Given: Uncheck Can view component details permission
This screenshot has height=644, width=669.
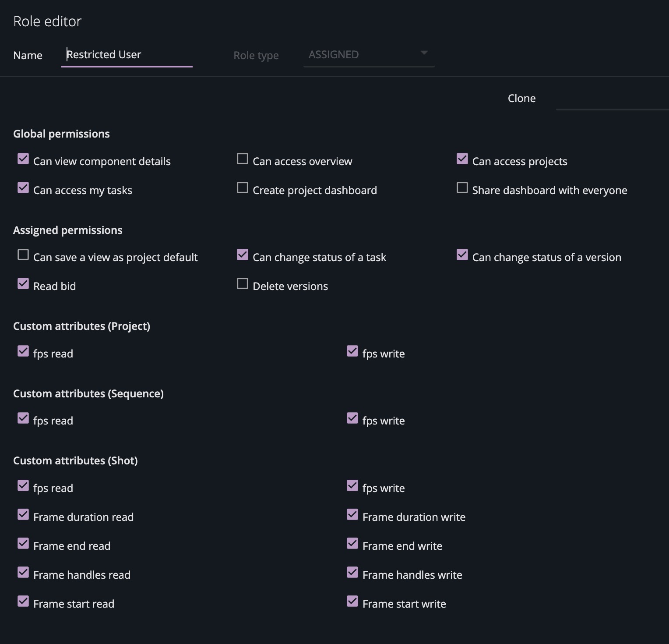Looking at the screenshot, I should pos(23,159).
